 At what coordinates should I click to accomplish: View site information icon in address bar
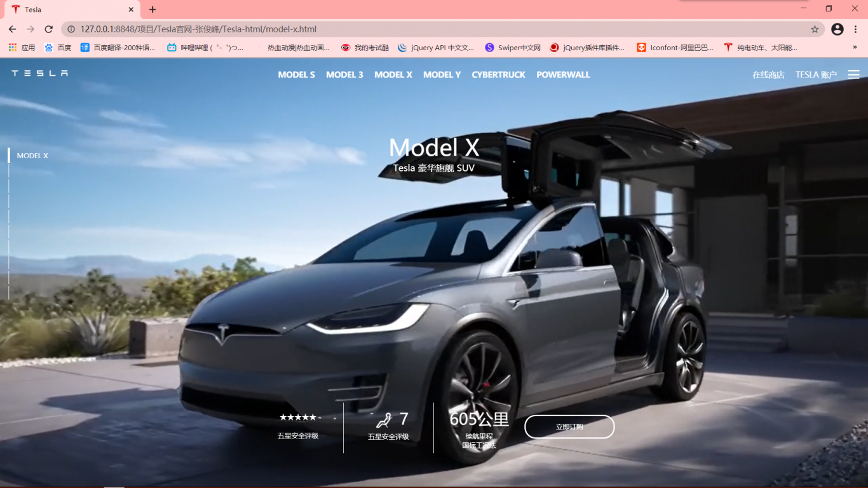pos(71,29)
